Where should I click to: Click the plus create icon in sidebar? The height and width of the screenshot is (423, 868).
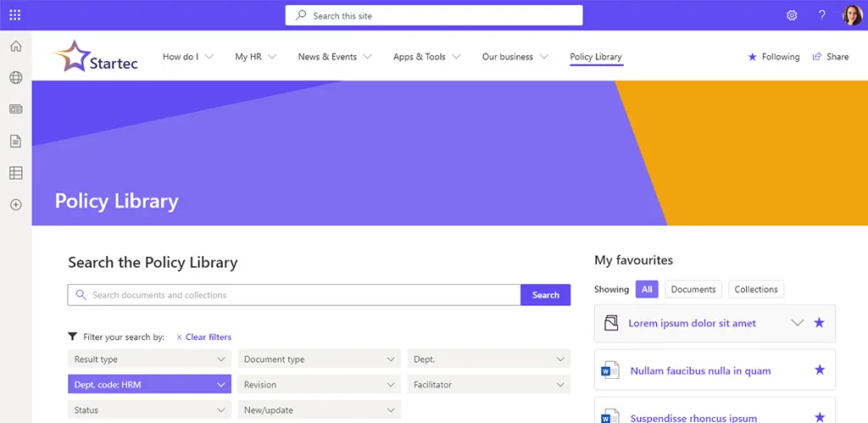click(x=15, y=204)
